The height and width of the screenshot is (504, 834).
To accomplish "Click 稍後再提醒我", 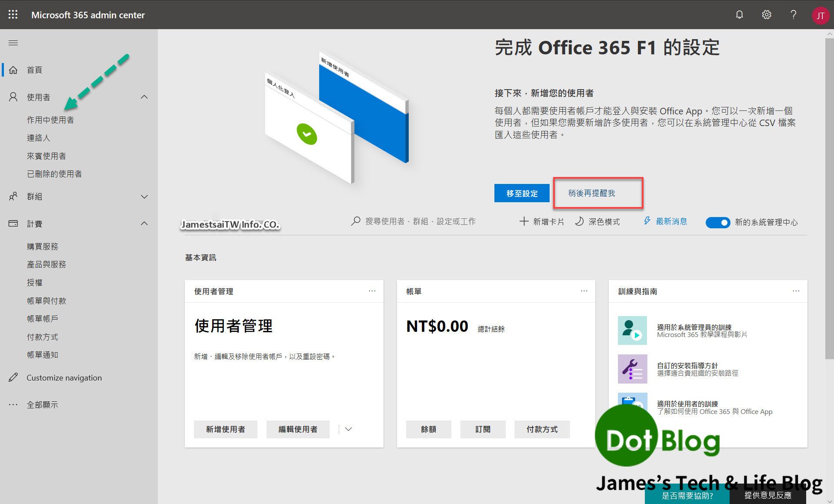I will tap(593, 193).
